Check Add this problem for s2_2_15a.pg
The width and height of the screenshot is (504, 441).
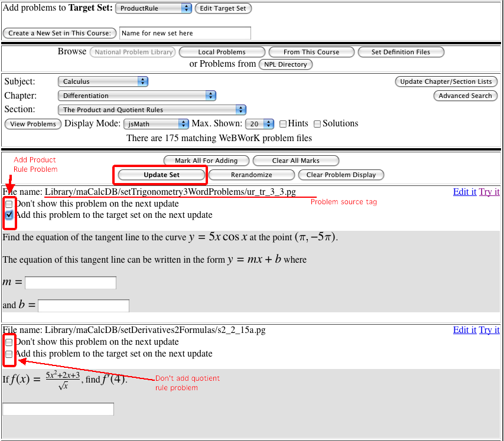click(9, 354)
